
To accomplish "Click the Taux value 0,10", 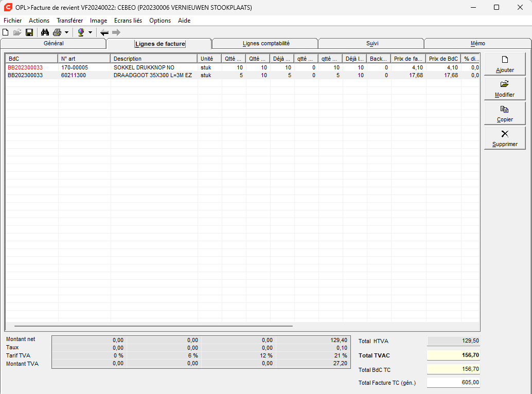I will coord(342,348).
